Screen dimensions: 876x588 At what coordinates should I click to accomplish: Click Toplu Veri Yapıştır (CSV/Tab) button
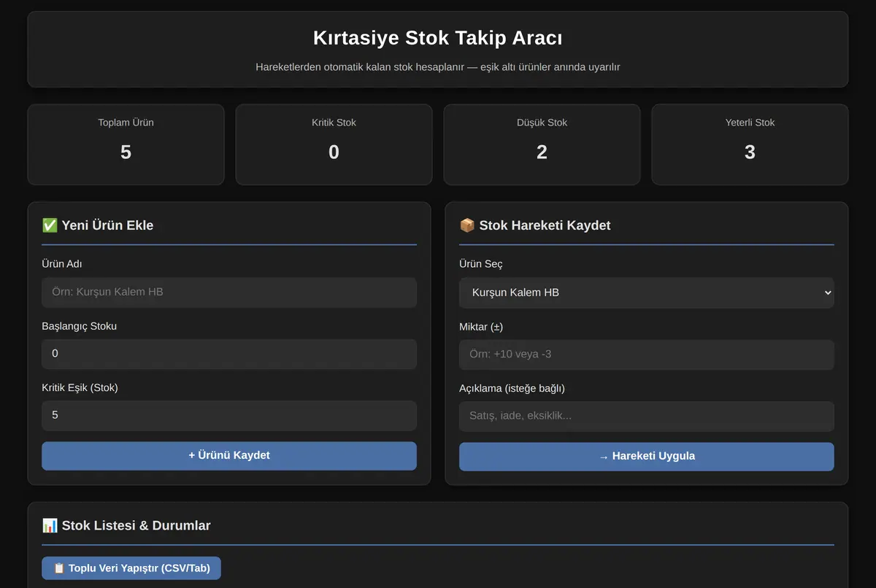[x=131, y=568]
